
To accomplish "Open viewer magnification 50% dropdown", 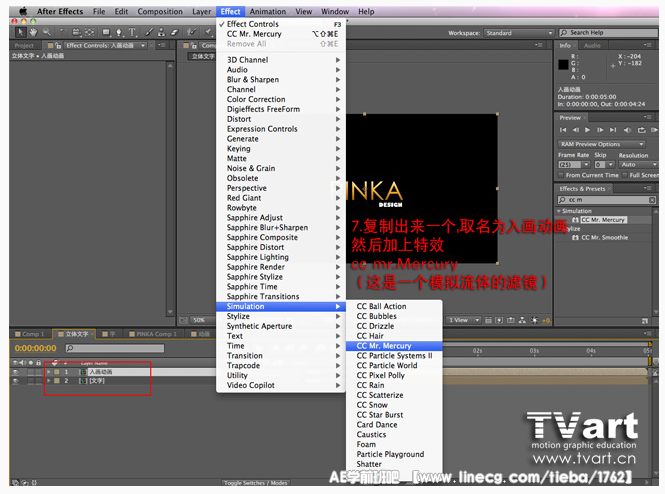I will pyautogui.click(x=203, y=320).
